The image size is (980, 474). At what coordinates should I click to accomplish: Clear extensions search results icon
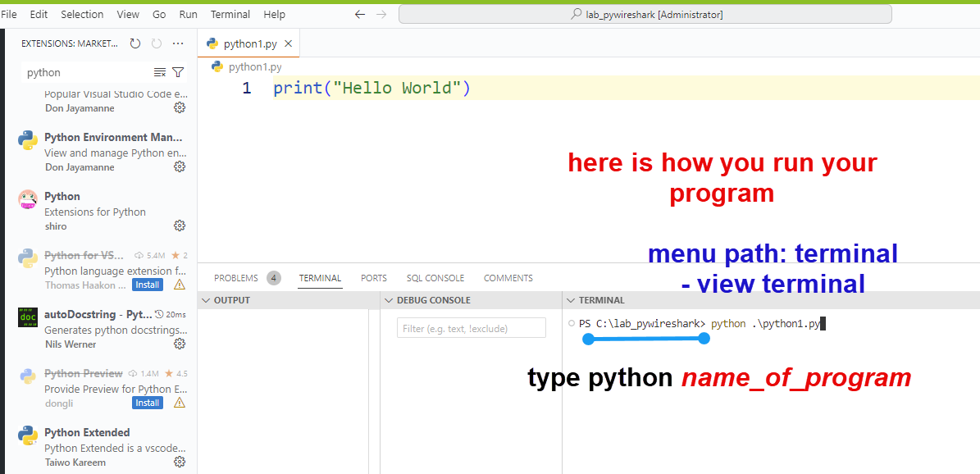point(160,72)
